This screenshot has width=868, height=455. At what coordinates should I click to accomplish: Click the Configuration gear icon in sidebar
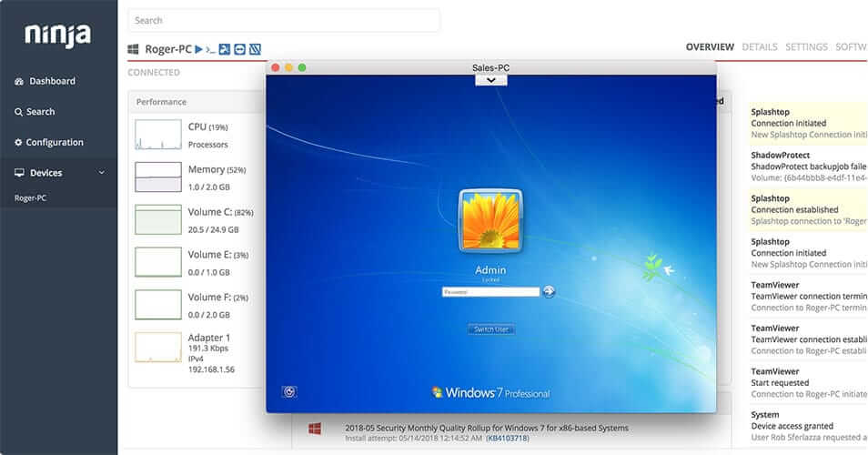18,142
